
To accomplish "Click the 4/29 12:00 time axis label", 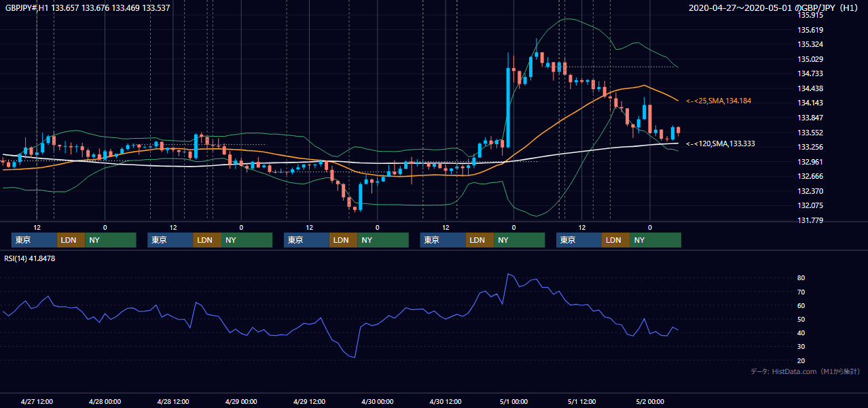I will [x=309, y=402].
